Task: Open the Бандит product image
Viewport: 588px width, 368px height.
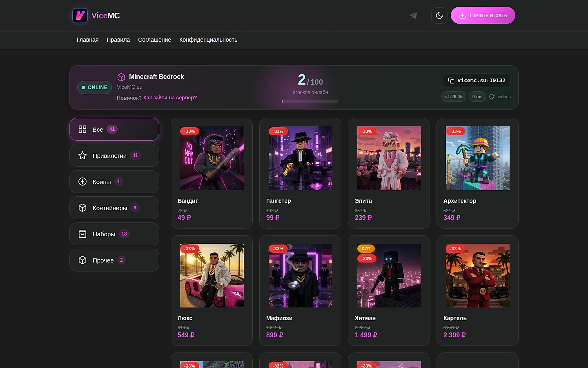Action: click(212, 158)
